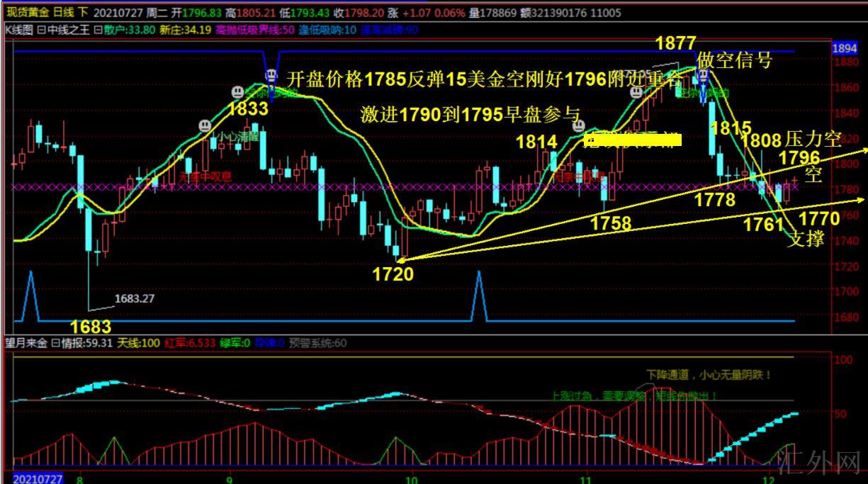
Task: Collapse the 中线之王 indicator box toggle
Action: (42, 30)
